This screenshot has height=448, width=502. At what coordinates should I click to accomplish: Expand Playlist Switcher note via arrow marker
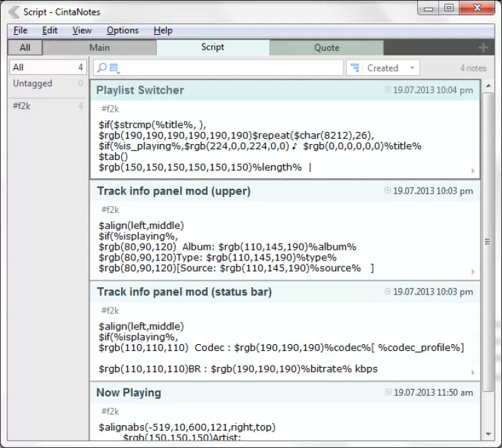pos(473,171)
